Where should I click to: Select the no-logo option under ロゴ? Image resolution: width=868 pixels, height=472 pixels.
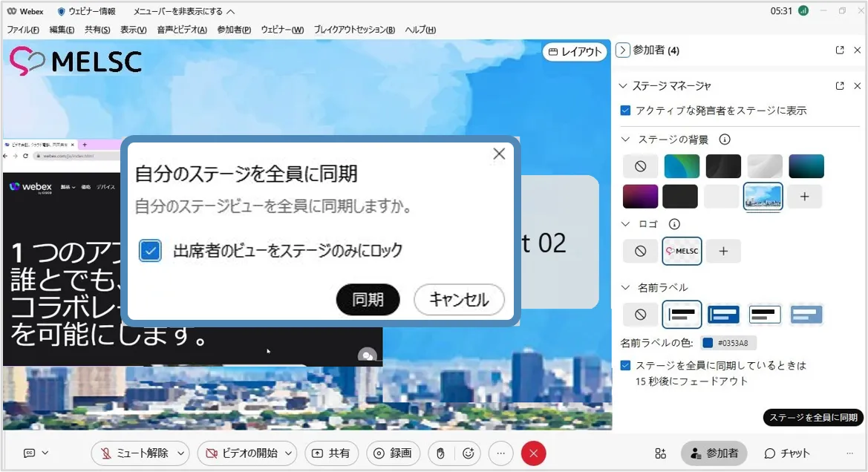click(640, 252)
